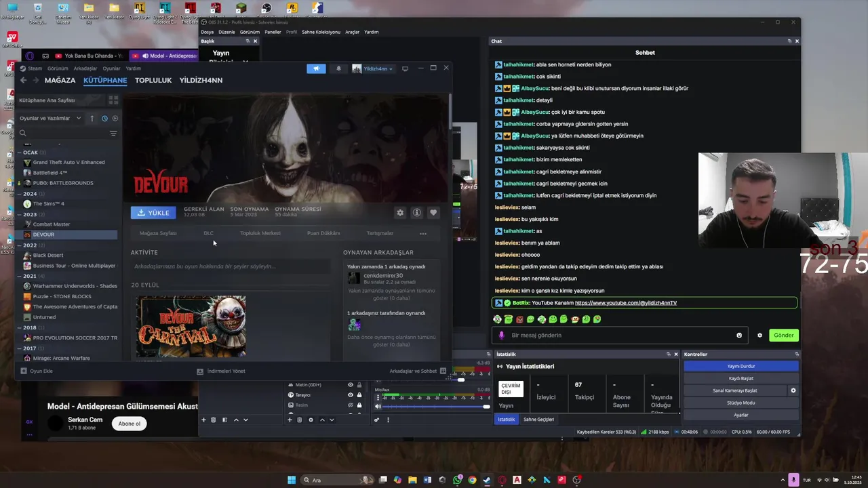Screen dimensions: 868x488
Task: Open Görünüm menu in OBS
Action: tap(250, 32)
